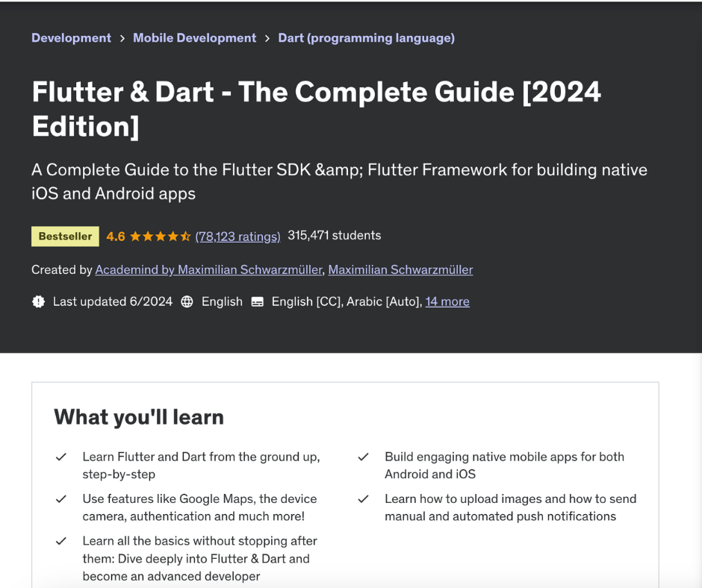Image resolution: width=702 pixels, height=588 pixels.
Task: Click the 4.6 rating score
Action: pos(116,237)
